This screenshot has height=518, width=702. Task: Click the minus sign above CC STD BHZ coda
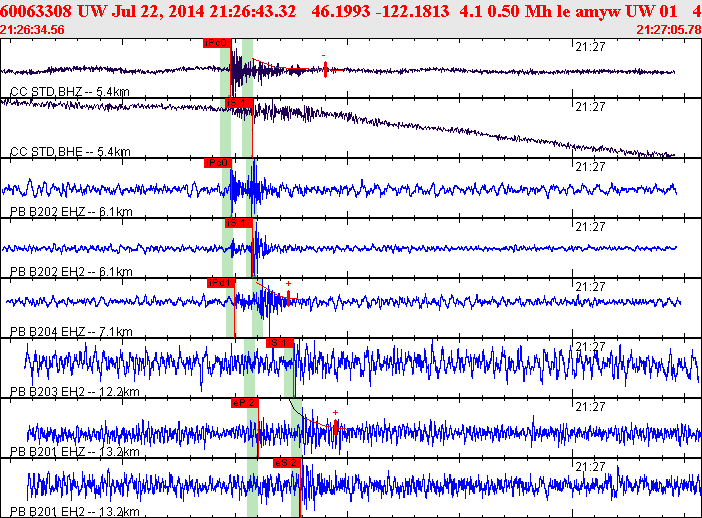click(x=323, y=56)
